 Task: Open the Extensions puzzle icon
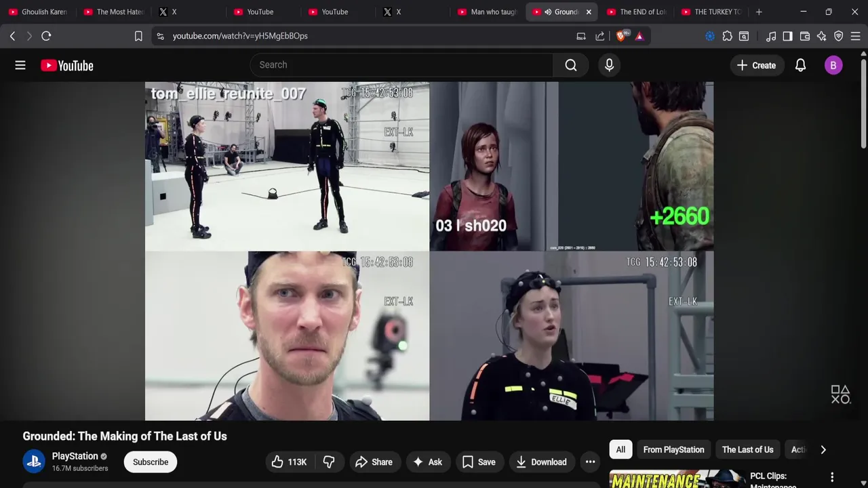coord(728,36)
